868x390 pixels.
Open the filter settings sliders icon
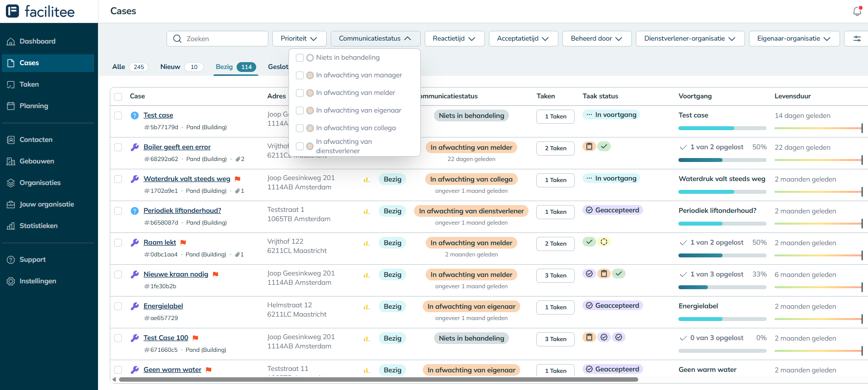click(857, 39)
